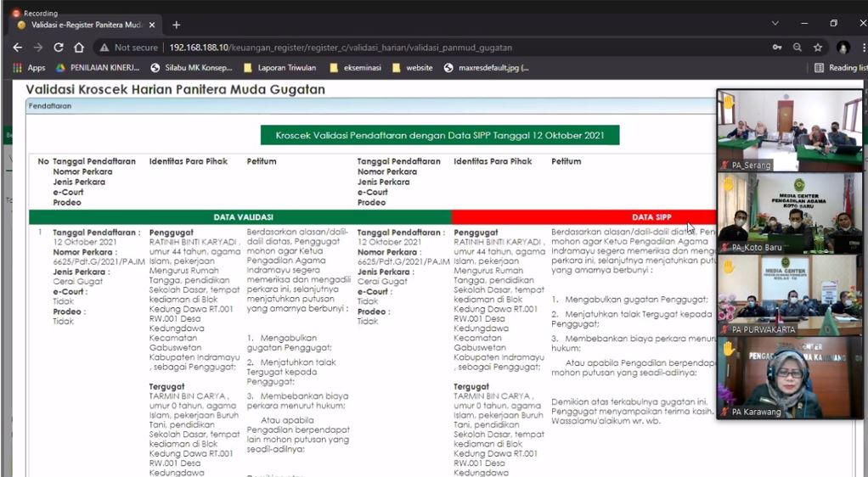Go to the browser home page
This screenshot has height=477, width=868.
click(79, 48)
